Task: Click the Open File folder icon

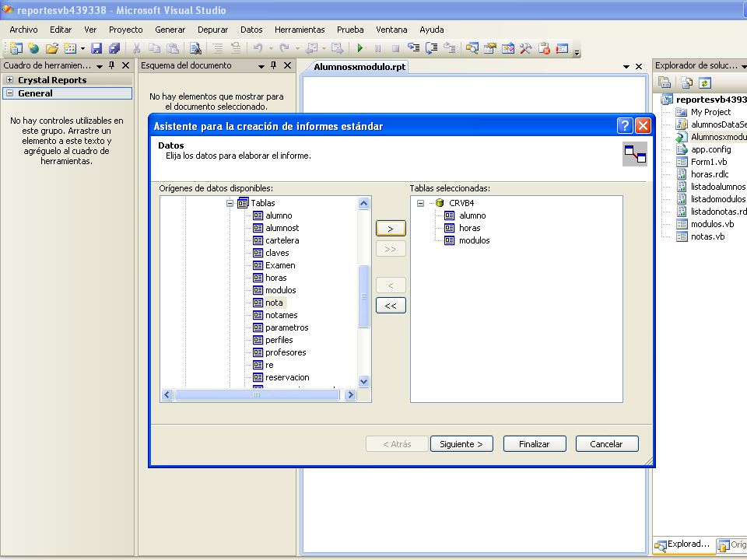Action: pos(52,48)
